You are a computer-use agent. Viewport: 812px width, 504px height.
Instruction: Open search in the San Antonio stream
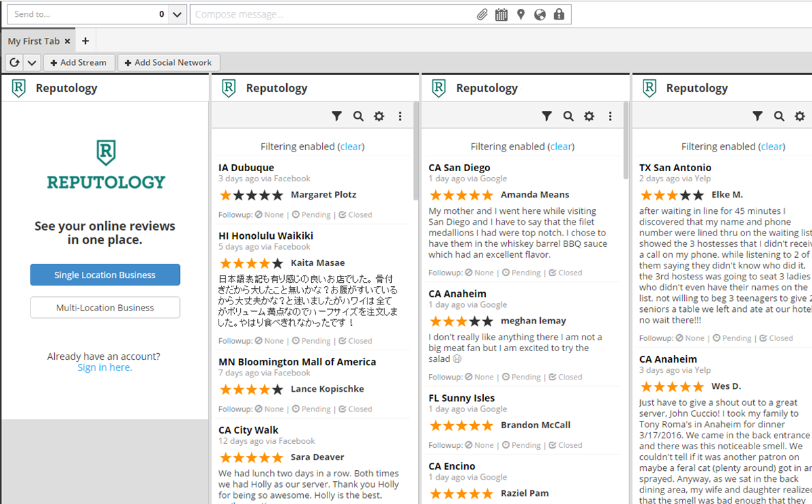(779, 116)
